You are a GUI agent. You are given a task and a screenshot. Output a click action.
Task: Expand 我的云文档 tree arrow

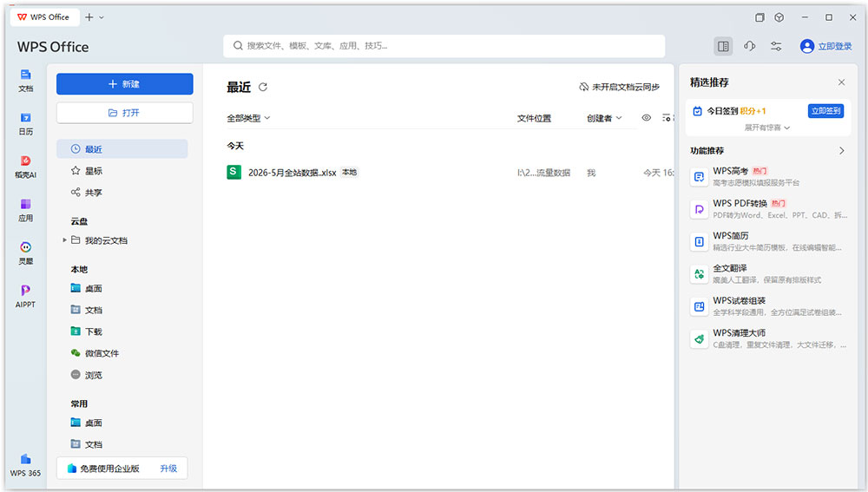click(65, 240)
